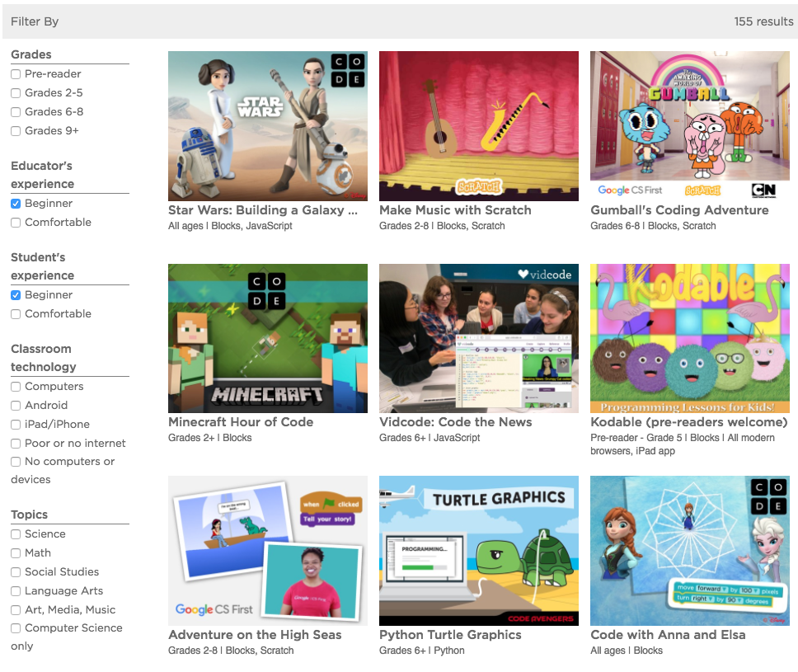Enable the Social Studies topic filter
The width and height of the screenshot is (798, 672).
coord(16,572)
